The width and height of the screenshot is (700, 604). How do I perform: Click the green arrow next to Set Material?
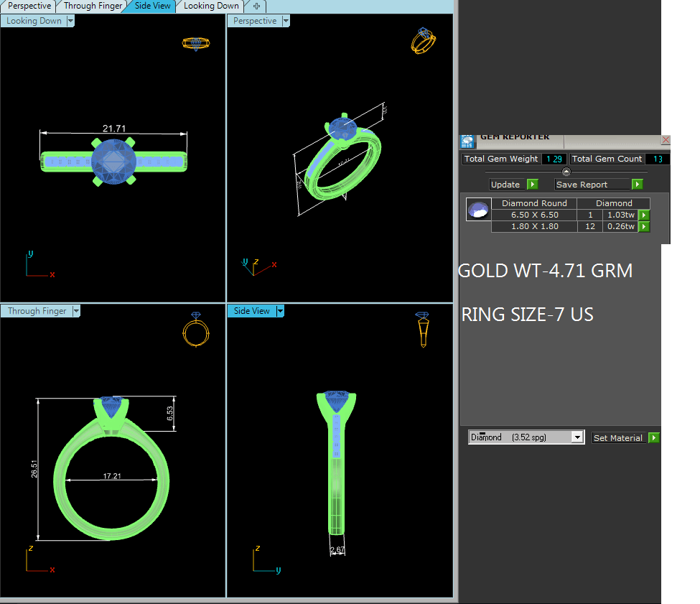(x=654, y=438)
